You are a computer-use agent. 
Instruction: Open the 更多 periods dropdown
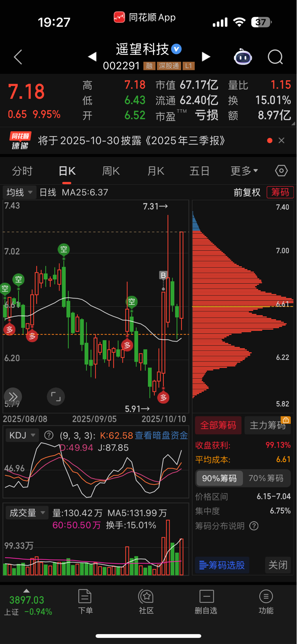coord(244,171)
